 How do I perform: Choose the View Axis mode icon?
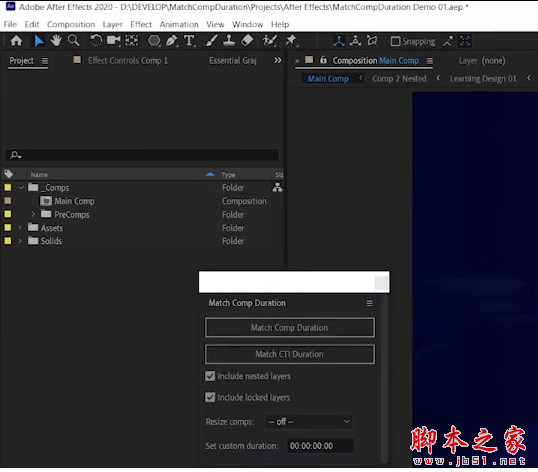click(x=372, y=41)
